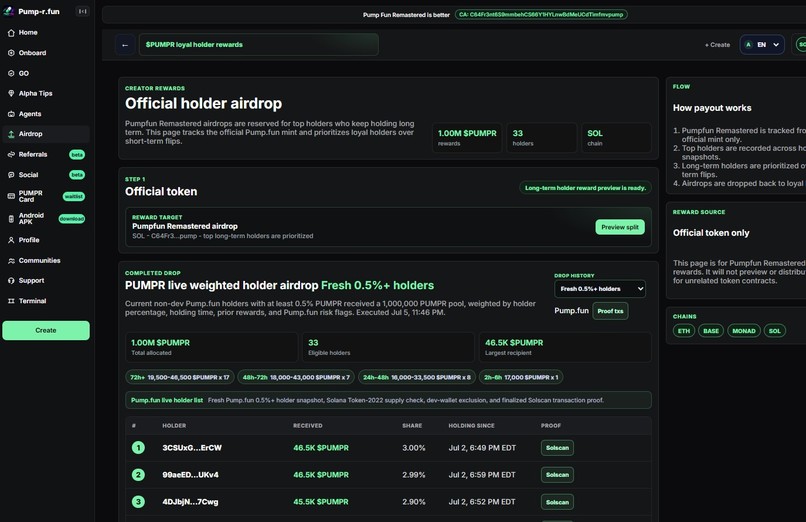Click the Home icon in the sidebar
This screenshot has height=522, width=806.
[x=11, y=33]
